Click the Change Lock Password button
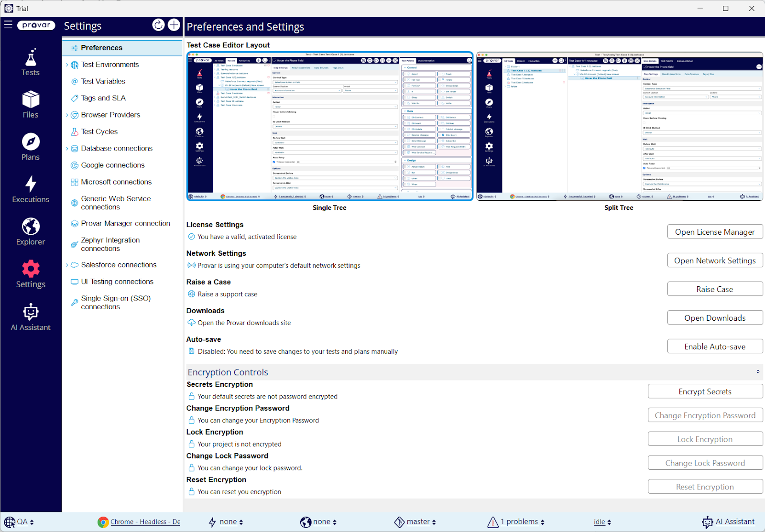The height and width of the screenshot is (532, 765). pos(705,463)
